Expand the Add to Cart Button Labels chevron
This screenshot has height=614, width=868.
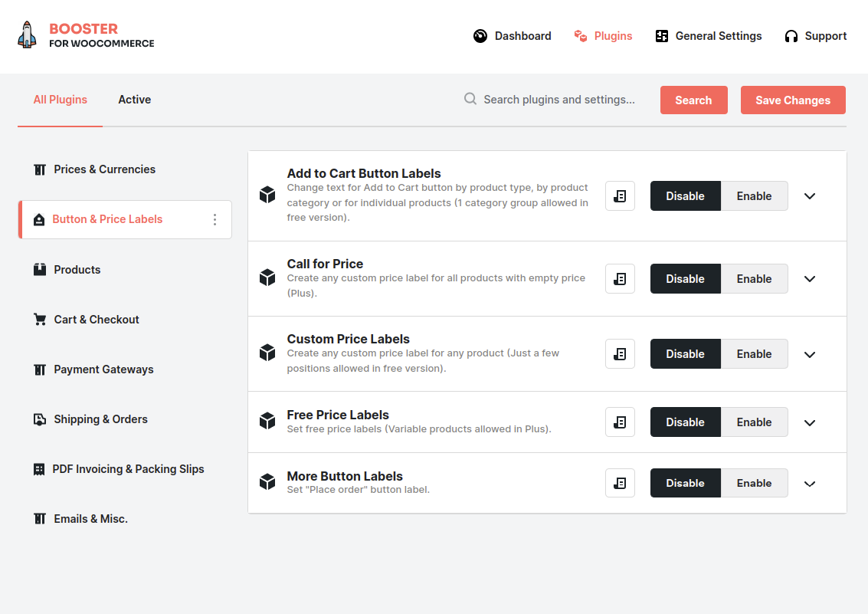pos(810,196)
